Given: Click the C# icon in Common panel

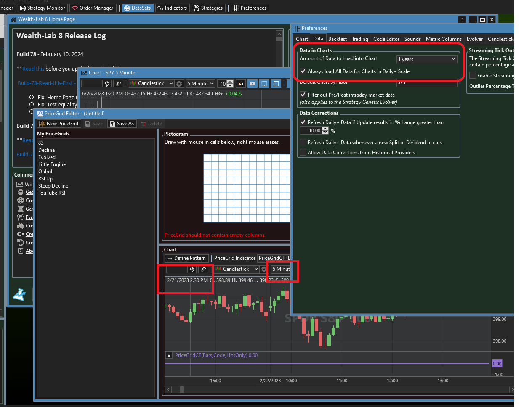Looking at the screenshot, I should click(21, 234).
